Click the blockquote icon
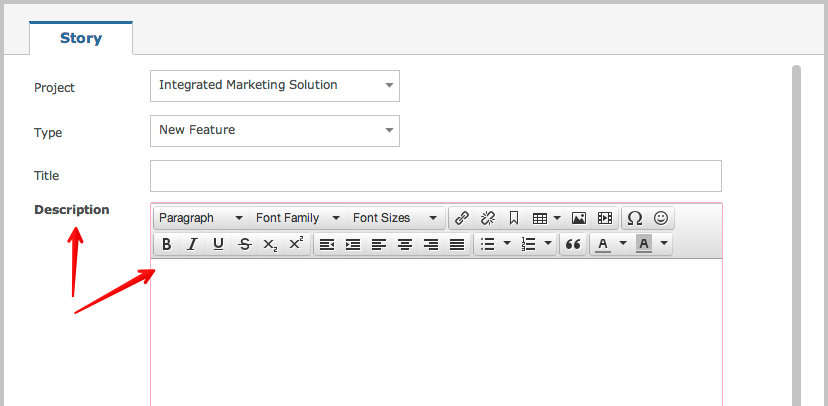This screenshot has height=406, width=828. coord(573,244)
